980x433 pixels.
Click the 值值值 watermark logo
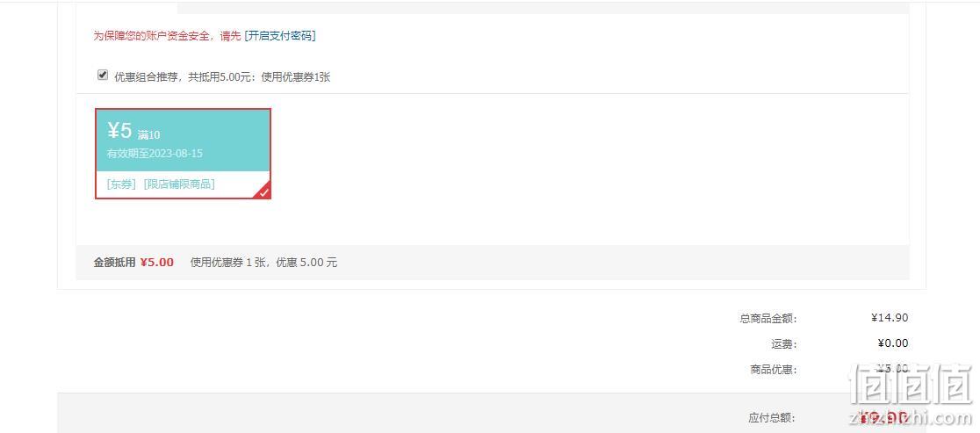(x=910, y=382)
